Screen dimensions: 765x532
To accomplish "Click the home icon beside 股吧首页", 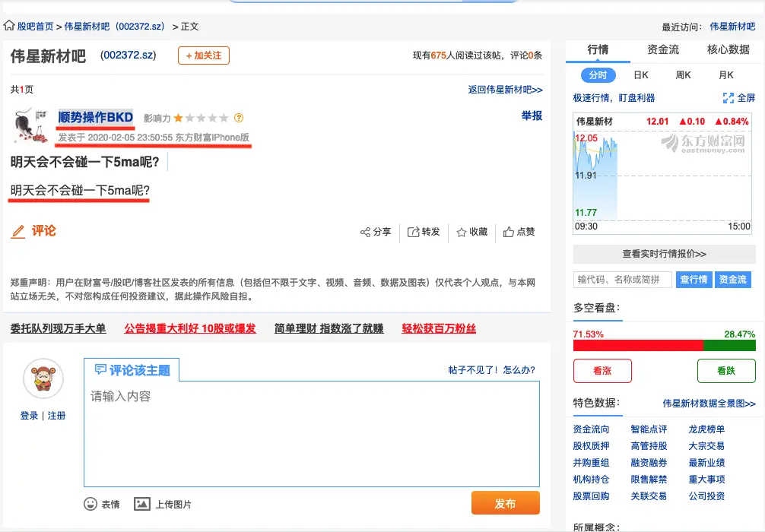I will coord(9,25).
